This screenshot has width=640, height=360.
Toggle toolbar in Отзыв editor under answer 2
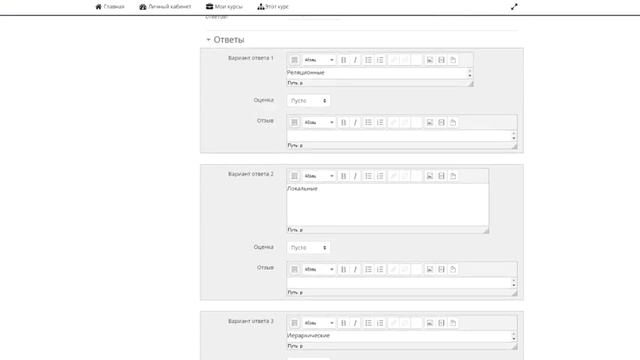294,269
